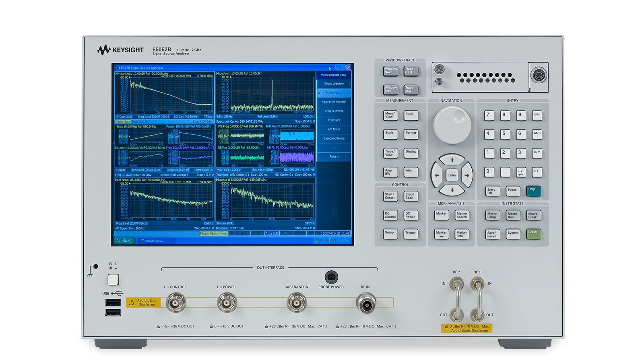The height and width of the screenshot is (362, 644).
Task: Click the Enter navigation key
Action: (x=452, y=175)
